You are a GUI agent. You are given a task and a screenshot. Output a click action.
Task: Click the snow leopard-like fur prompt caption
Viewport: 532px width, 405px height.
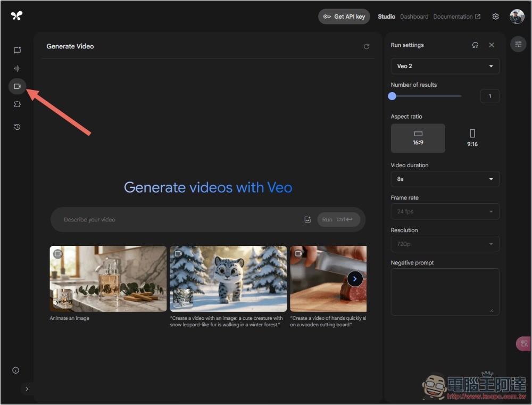click(x=226, y=321)
